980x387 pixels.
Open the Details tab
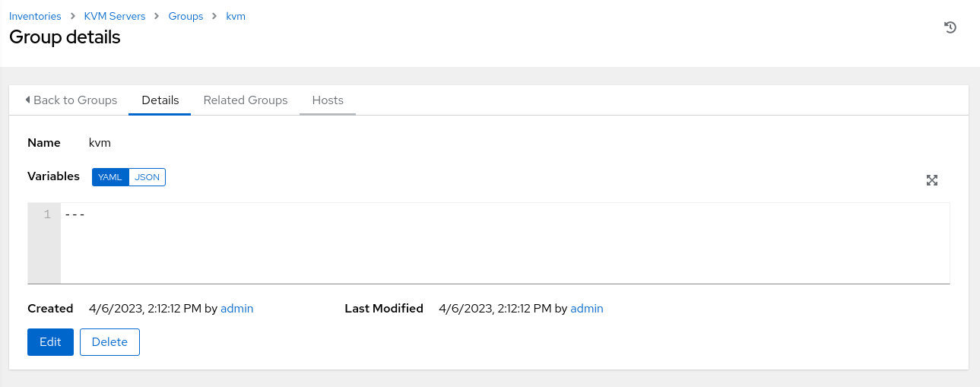click(x=160, y=100)
